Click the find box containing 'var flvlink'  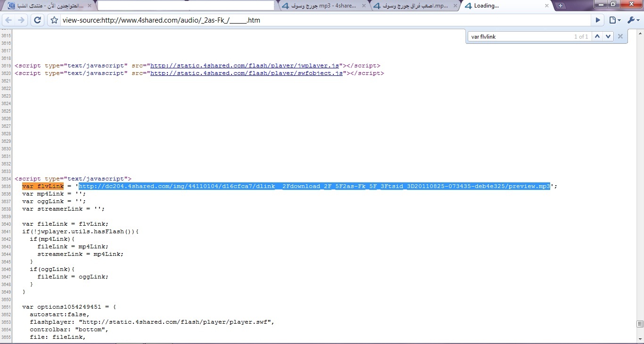[x=519, y=36]
